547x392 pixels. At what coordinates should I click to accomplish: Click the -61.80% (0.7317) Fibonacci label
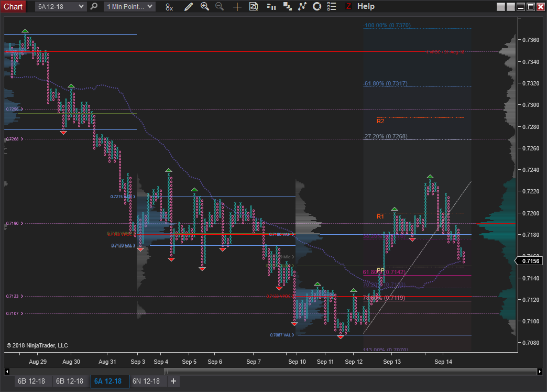385,83
